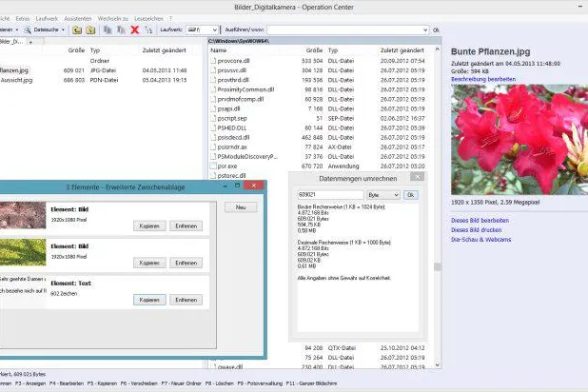Select the provcore.dll file

[x=234, y=61]
